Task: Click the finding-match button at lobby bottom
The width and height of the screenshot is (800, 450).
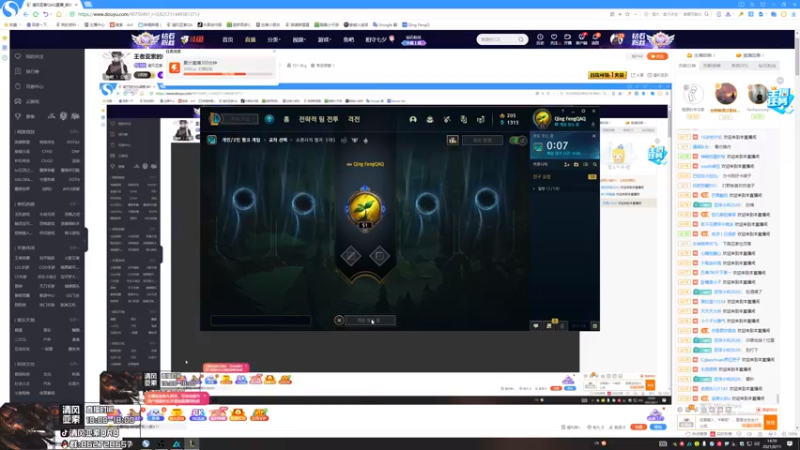Action: click(370, 320)
